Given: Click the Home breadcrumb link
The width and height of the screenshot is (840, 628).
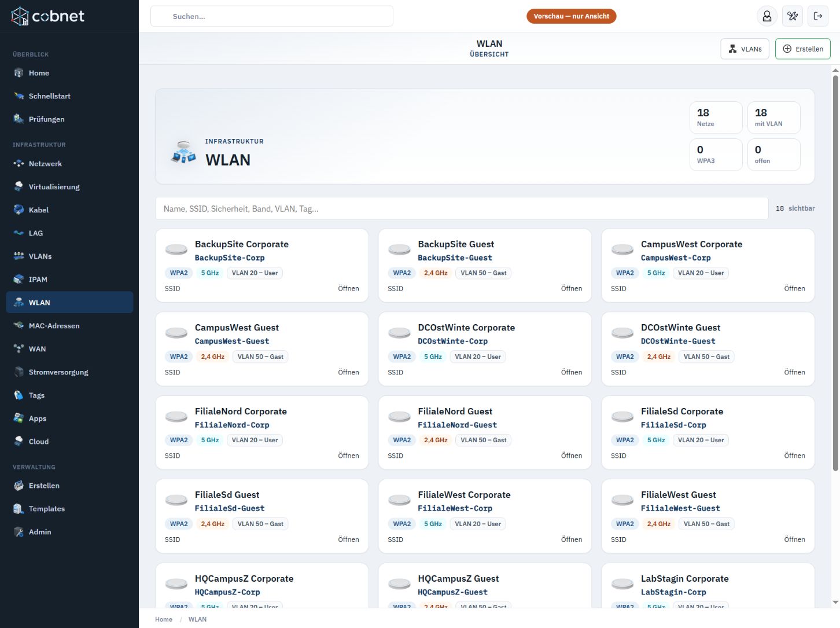Looking at the screenshot, I should pyautogui.click(x=164, y=619).
